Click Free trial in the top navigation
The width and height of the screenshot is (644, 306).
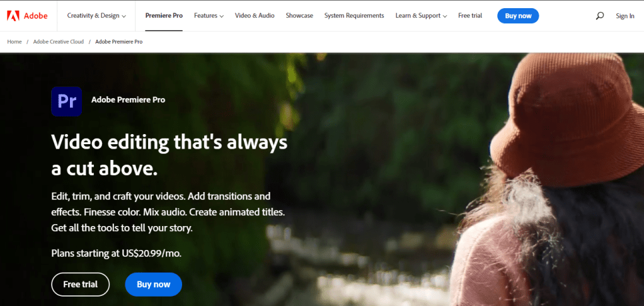point(470,16)
